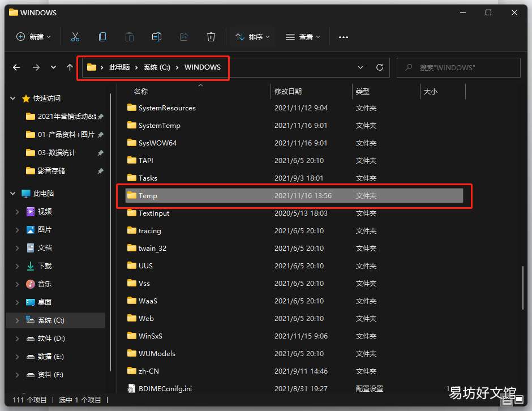Viewport: 532px width, 411px height.
Task: Open the 排序 (Sort) dropdown
Action: click(252, 37)
